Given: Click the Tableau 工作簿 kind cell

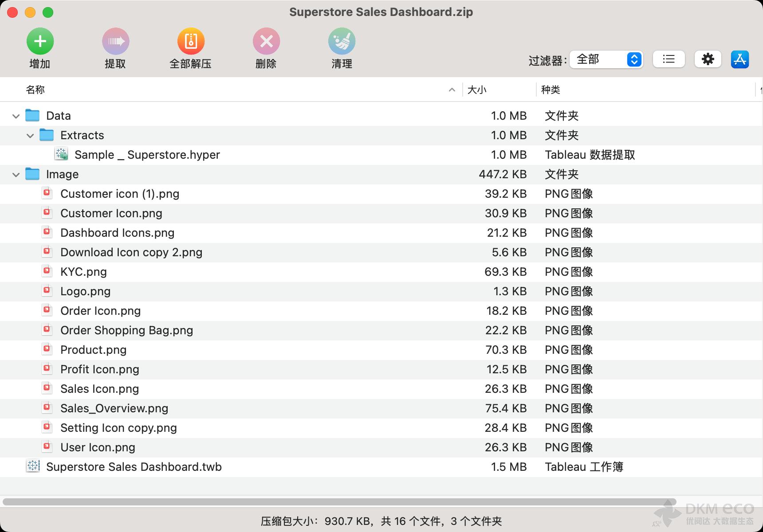Looking at the screenshot, I should [x=584, y=467].
